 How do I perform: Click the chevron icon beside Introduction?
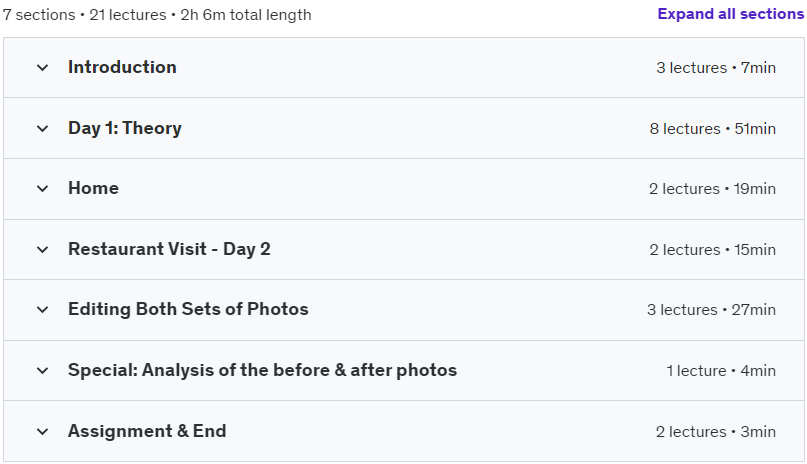pyautogui.click(x=43, y=67)
